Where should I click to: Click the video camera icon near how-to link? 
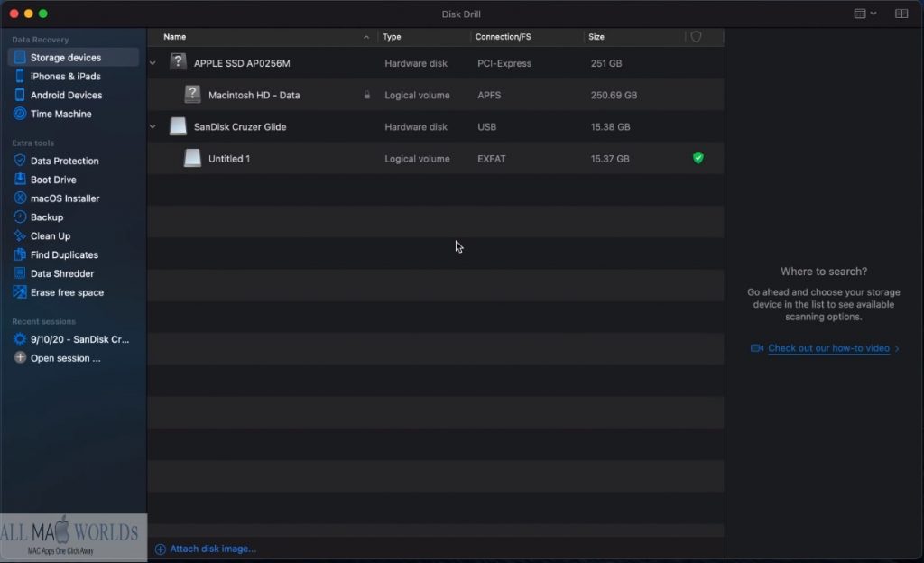(x=757, y=348)
